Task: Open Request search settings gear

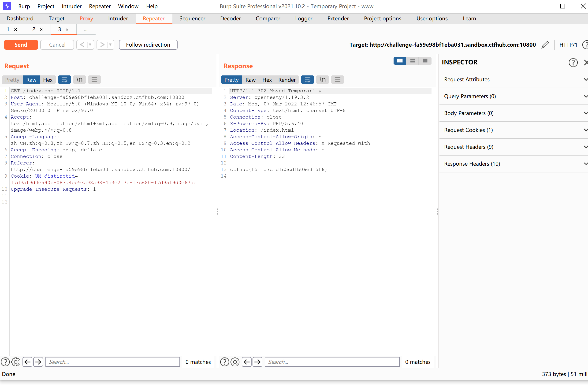Action: [16, 362]
